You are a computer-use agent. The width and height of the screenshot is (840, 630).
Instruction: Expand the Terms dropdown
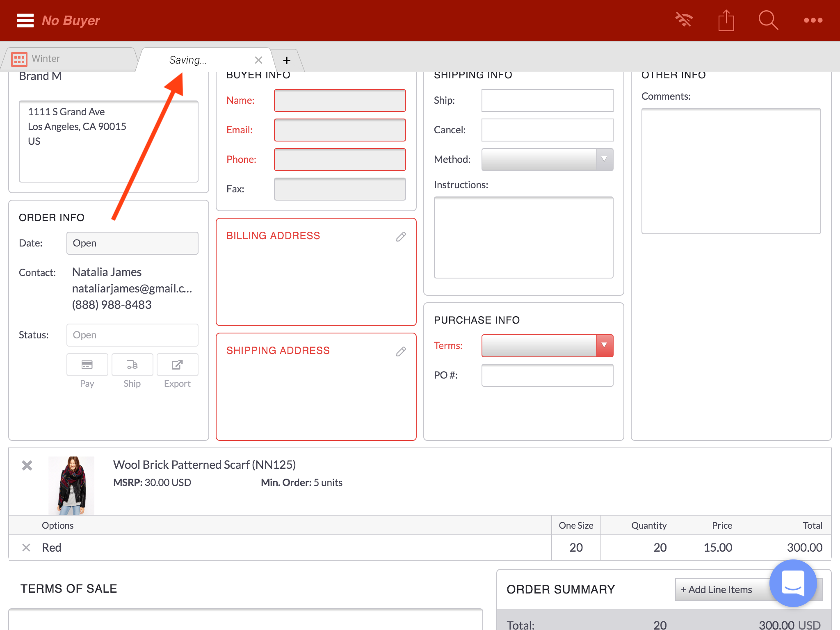pos(547,345)
